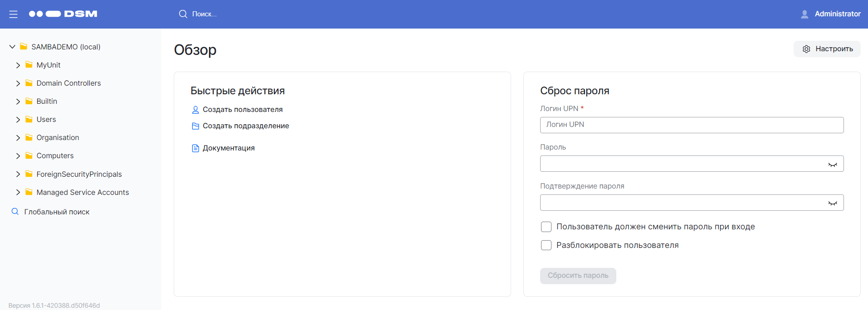The image size is (868, 310).
Task: Enable user must change password checkbox
Action: (546, 227)
